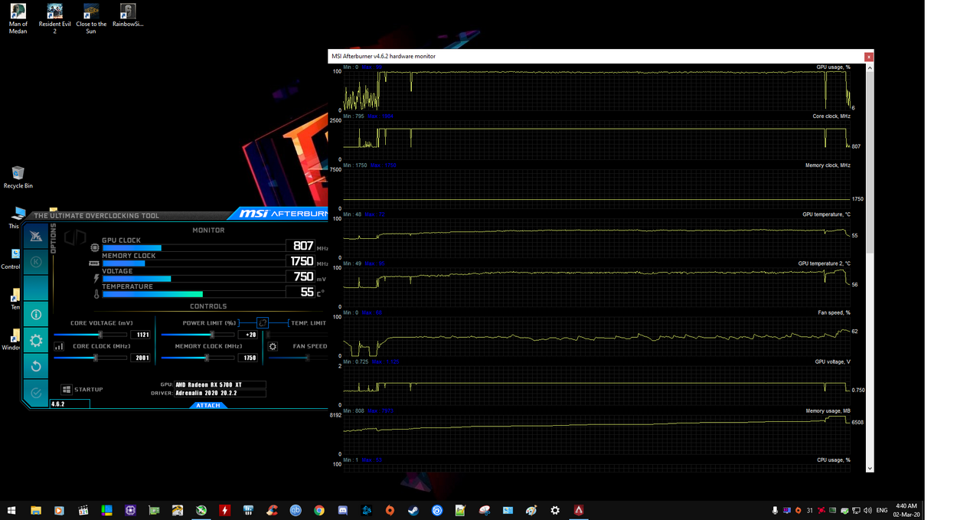Open the Recycle Bin desktop icon
Image resolution: width=980 pixels, height=520 pixels.
click(18, 178)
